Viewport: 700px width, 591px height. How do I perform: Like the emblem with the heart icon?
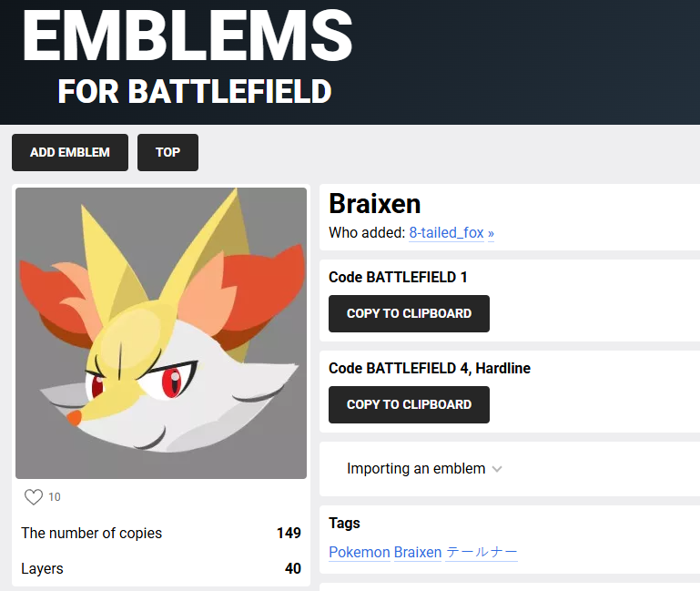34,496
